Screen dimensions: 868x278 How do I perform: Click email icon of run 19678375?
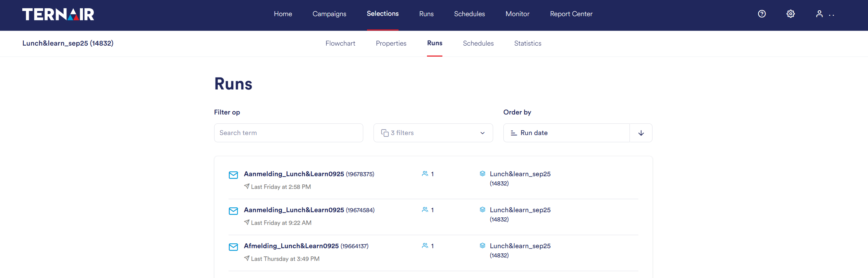point(233,175)
